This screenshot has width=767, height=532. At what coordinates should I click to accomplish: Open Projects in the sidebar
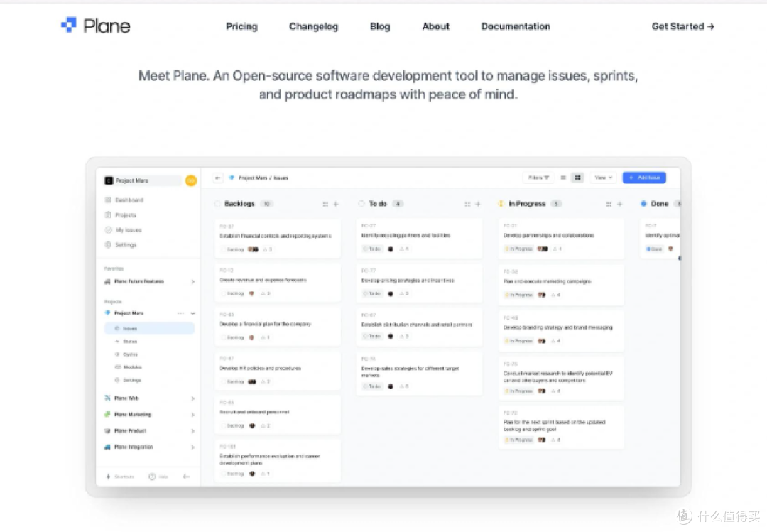[121, 215]
